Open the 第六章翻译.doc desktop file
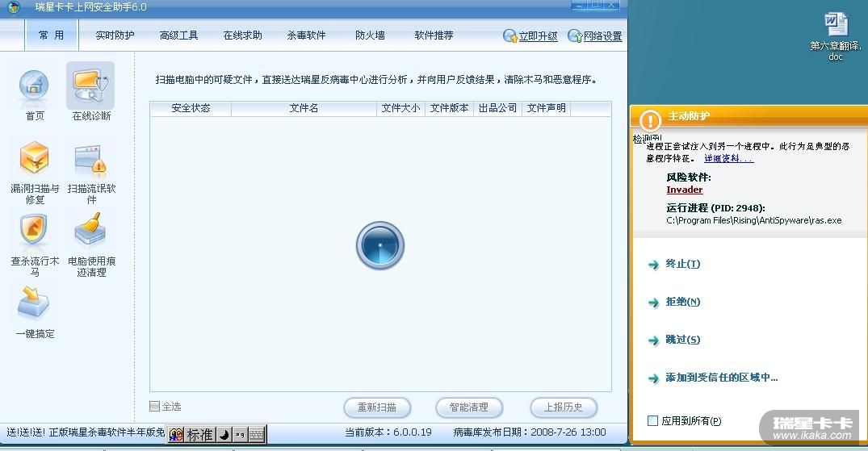The image size is (868, 451). [x=836, y=36]
